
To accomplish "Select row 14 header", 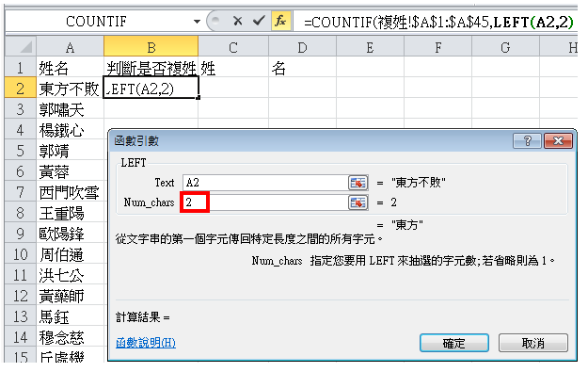I will pos(21,337).
